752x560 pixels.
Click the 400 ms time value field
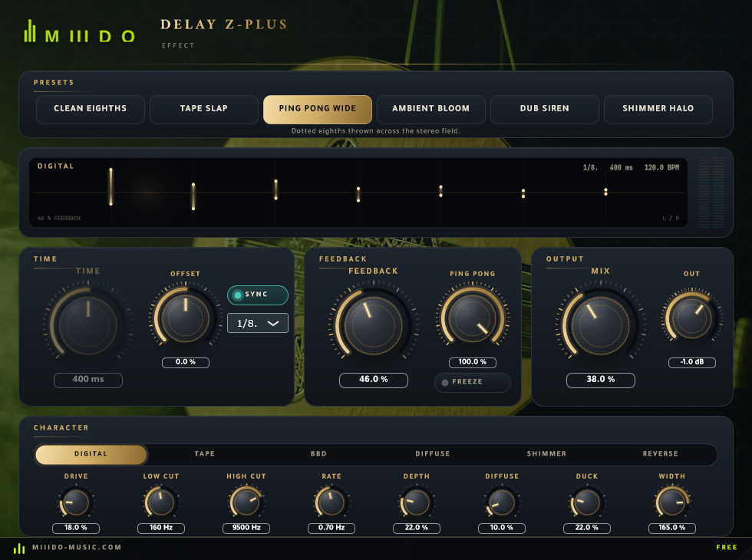click(x=88, y=380)
